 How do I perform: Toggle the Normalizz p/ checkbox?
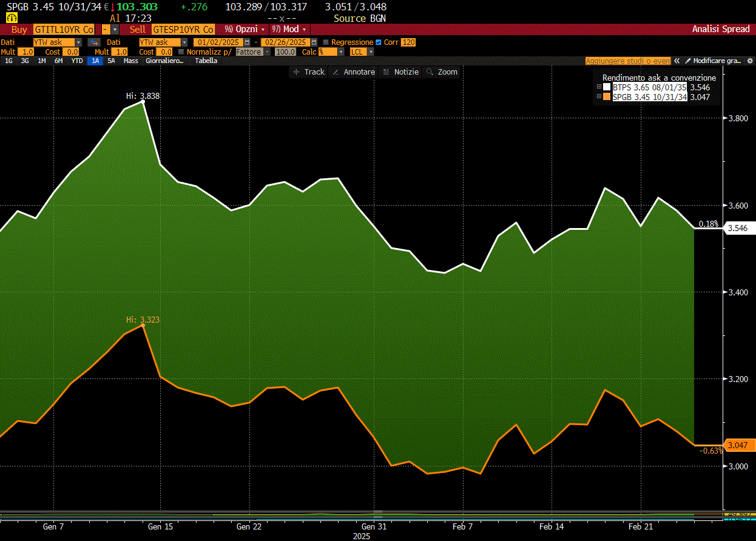[x=181, y=52]
